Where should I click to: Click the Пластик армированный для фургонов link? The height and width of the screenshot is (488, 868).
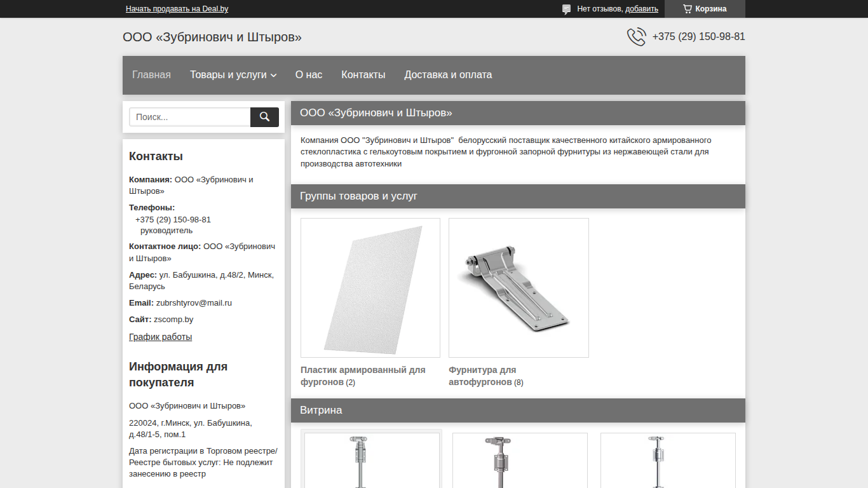(363, 376)
